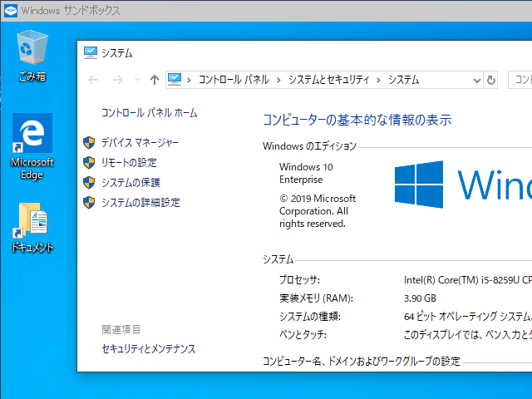Click the Windows Sandbox title bar icon
Screen dimensions: 532x399
click(9, 11)
